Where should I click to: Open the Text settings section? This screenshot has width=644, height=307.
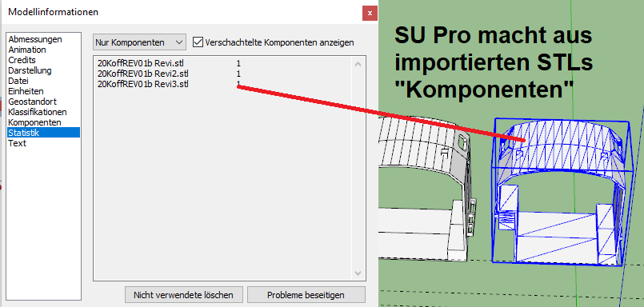pos(18,143)
